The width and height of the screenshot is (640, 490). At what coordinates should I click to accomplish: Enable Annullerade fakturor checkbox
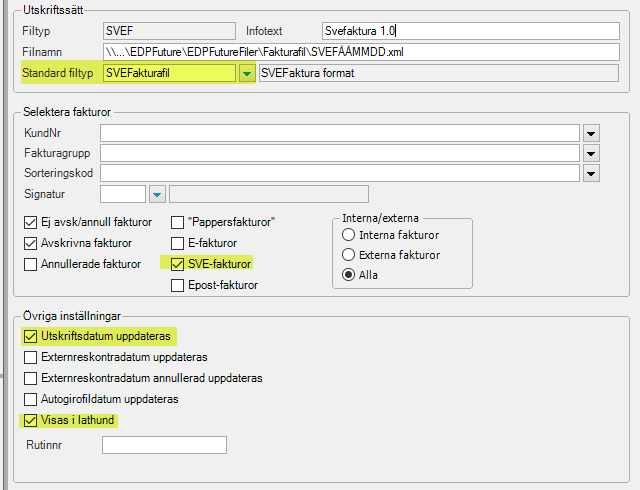coord(30,264)
